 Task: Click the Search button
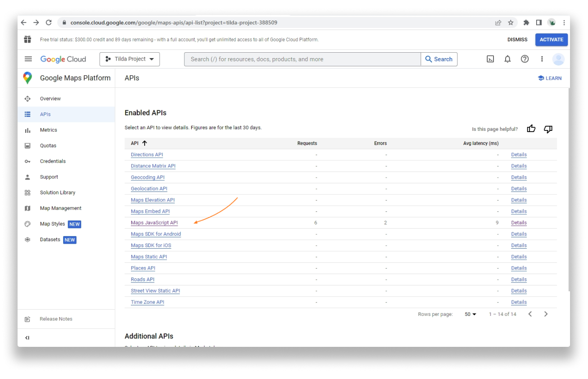(439, 59)
